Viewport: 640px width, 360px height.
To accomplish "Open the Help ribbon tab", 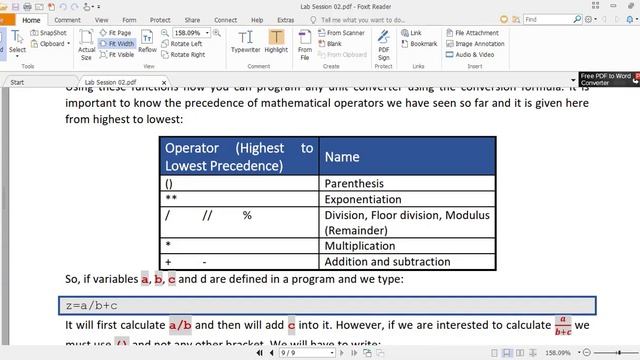I will 257,20.
